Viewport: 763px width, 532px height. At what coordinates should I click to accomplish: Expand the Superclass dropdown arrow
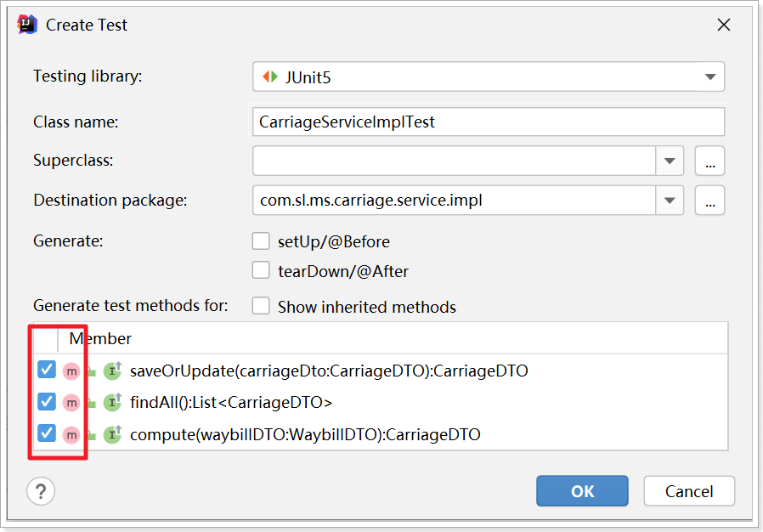coord(670,161)
